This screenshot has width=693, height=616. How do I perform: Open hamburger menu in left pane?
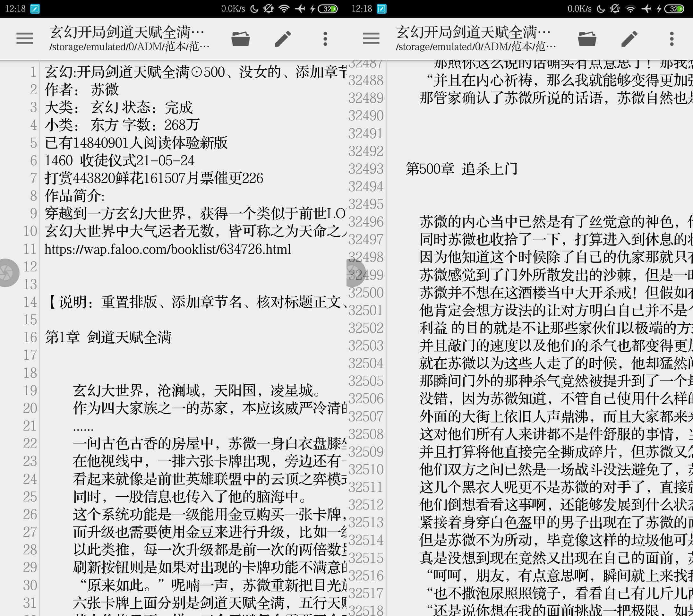[25, 38]
